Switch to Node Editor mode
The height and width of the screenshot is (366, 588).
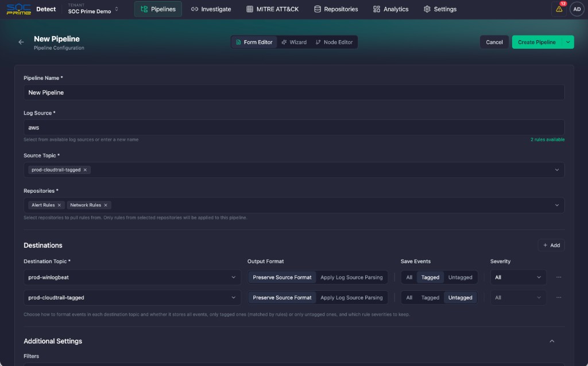pyautogui.click(x=334, y=42)
